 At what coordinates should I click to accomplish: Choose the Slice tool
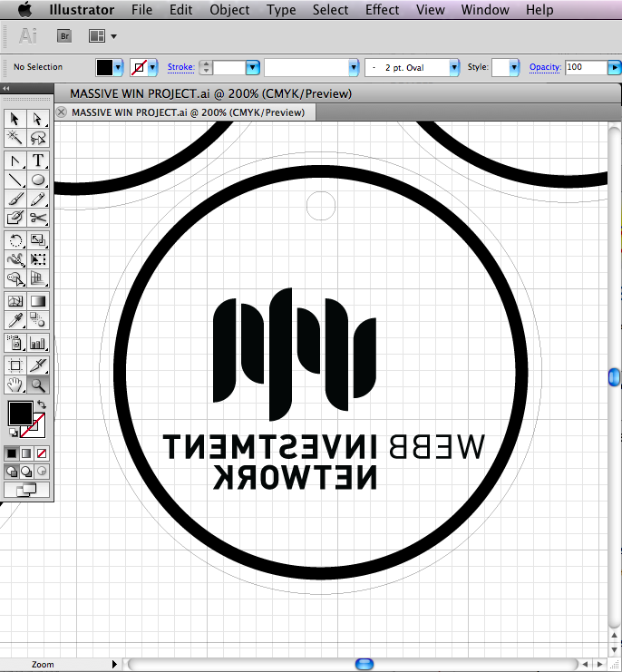pyautogui.click(x=38, y=365)
